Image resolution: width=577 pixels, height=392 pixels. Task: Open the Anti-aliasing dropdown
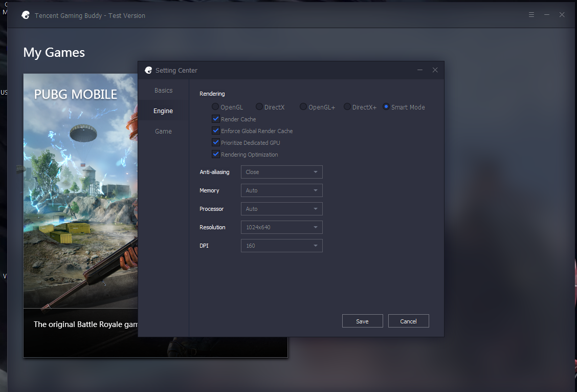[281, 172]
